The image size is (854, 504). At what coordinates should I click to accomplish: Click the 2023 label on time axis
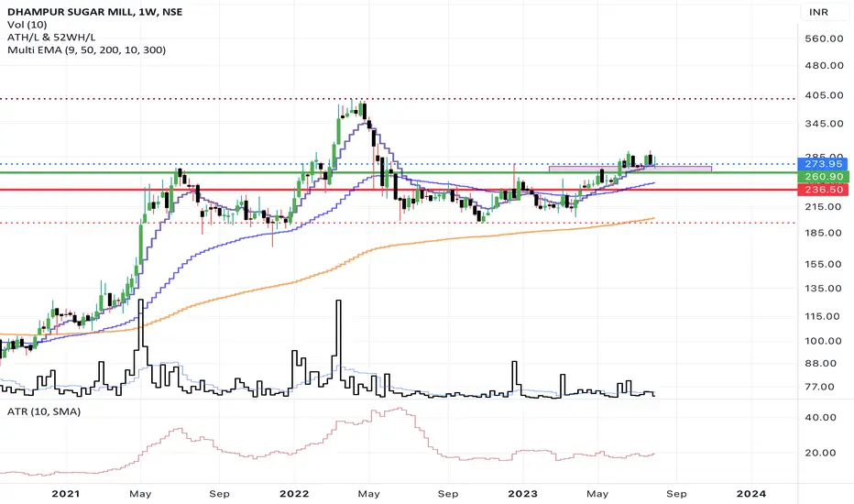523,494
